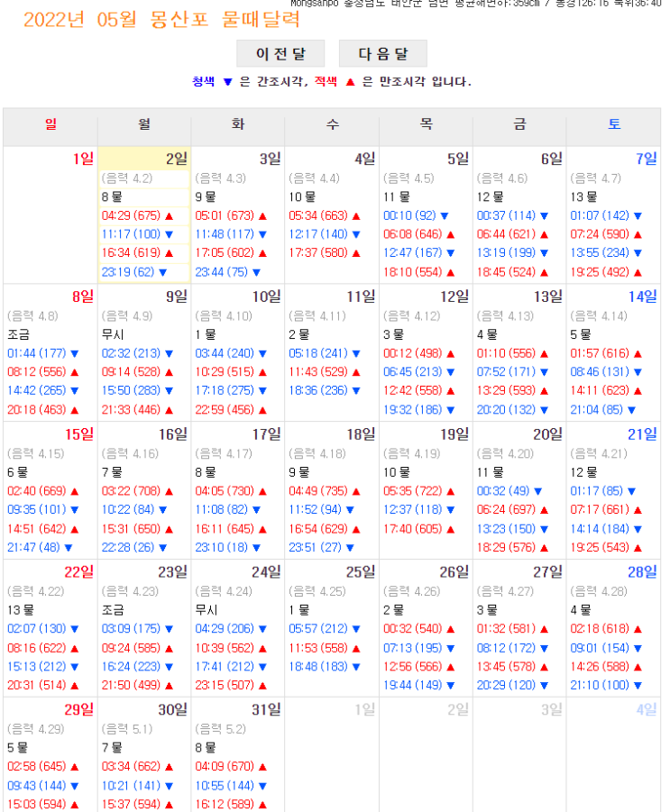Select tide time 08:12 (172) on 27일
The image size is (670, 812).
pyautogui.click(x=506, y=648)
